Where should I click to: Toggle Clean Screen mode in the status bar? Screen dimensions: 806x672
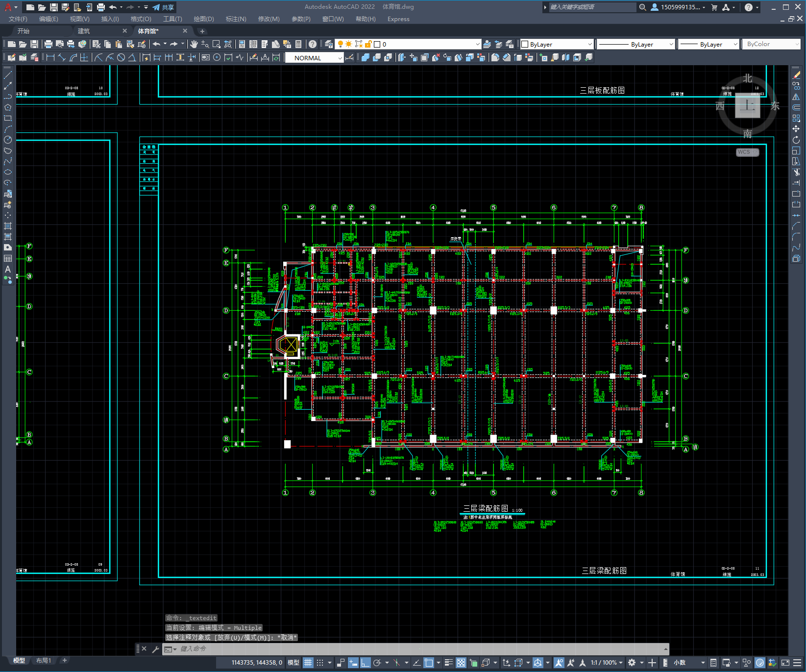(785, 663)
